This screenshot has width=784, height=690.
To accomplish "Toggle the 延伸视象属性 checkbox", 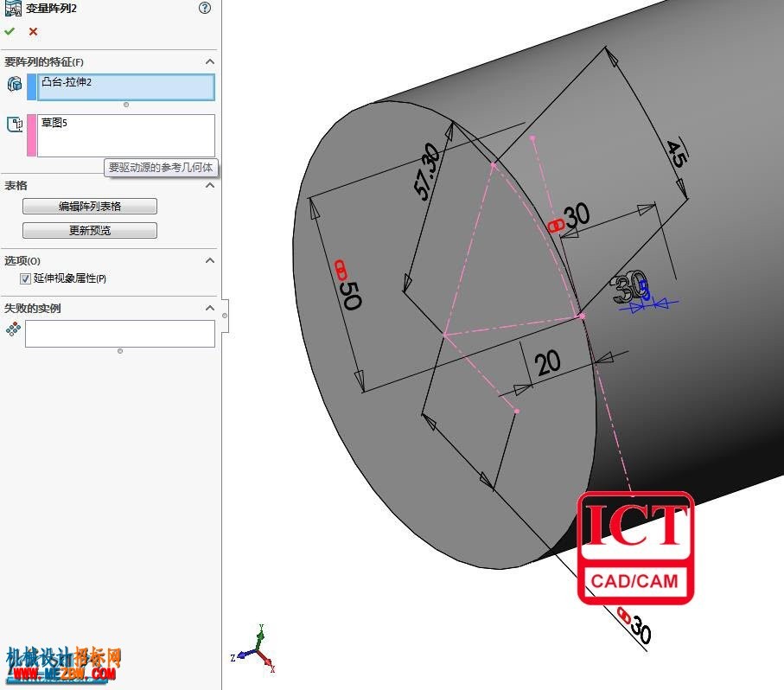I will [25, 278].
